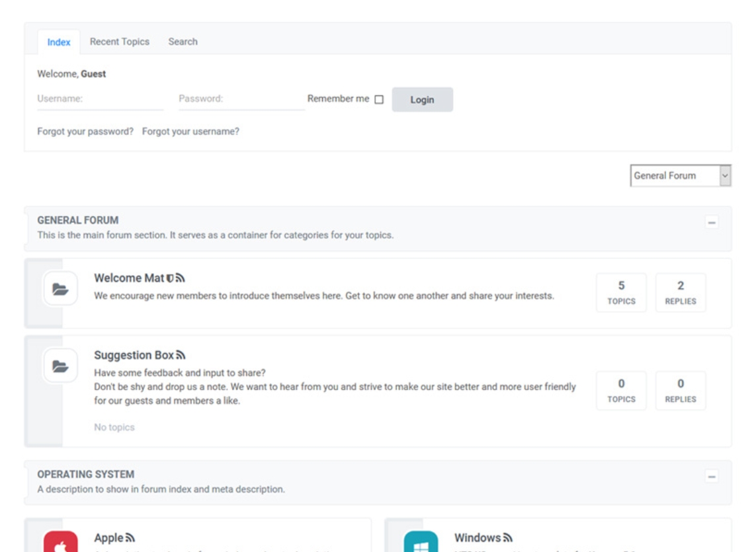Image resolution: width=756 pixels, height=552 pixels.
Task: Click the 'No topics' text
Action: [114, 427]
